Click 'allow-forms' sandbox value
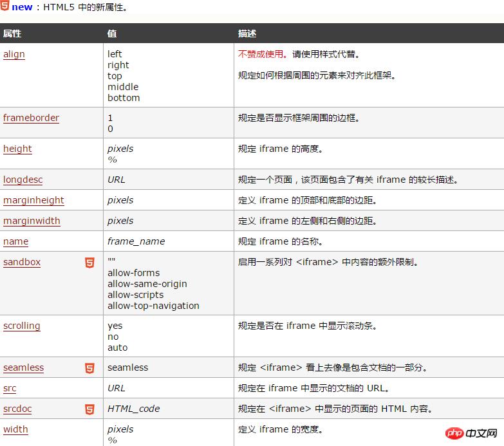Viewport: 504px width, 446px height. pyautogui.click(x=134, y=273)
